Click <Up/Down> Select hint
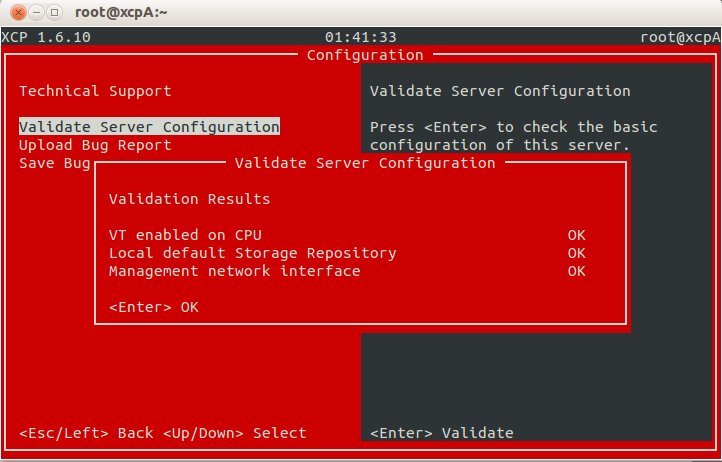The width and height of the screenshot is (722, 462). tap(234, 433)
